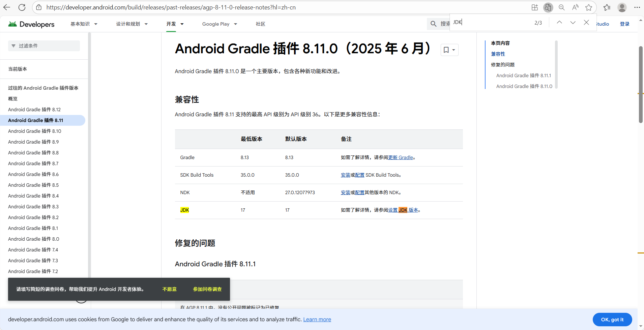Close the find-on-page bar
Screen dimensions: 644x330
point(586,22)
